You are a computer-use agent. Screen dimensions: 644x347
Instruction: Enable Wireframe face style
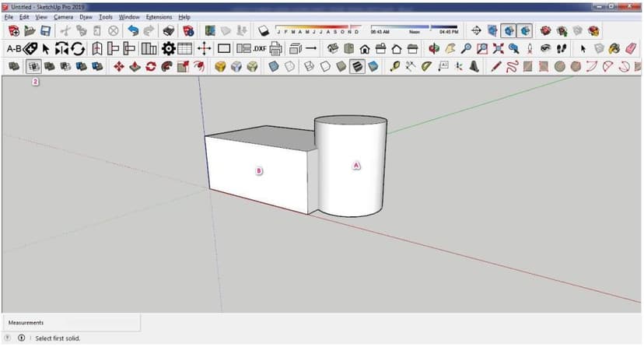click(309, 66)
